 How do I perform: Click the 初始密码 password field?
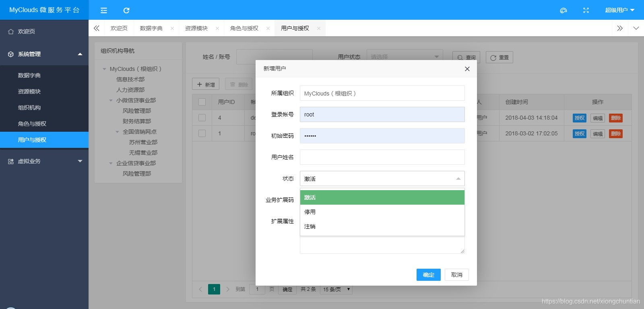click(382, 136)
